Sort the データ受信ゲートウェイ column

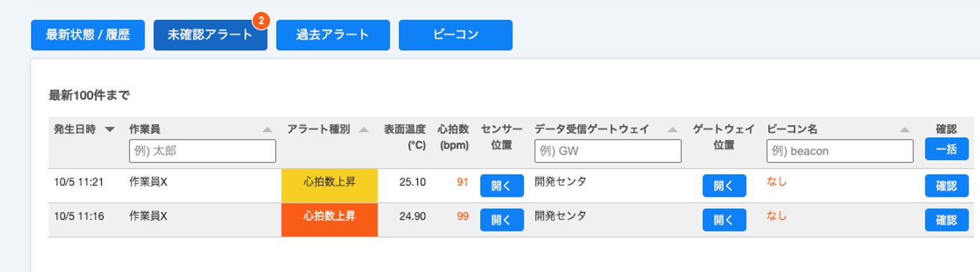pos(673,130)
